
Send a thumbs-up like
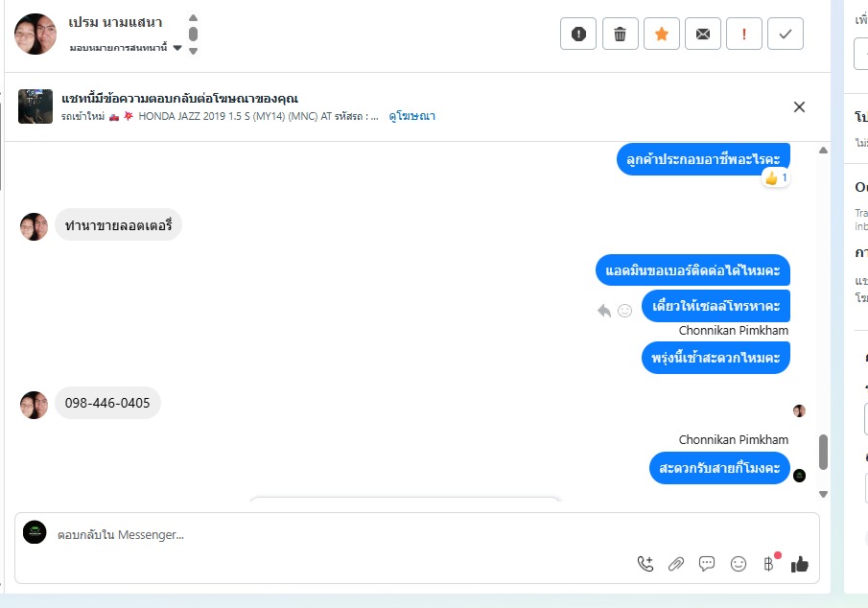(x=799, y=564)
